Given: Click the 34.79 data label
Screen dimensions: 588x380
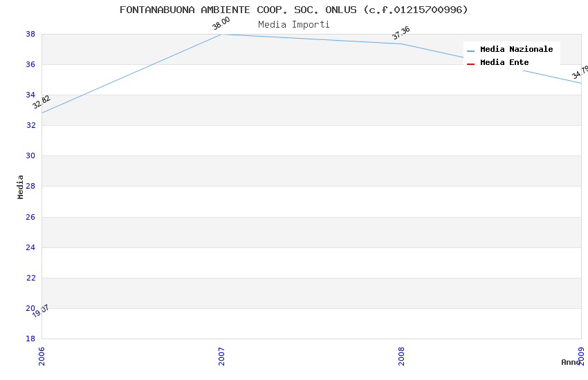Looking at the screenshot, I should [x=580, y=72].
